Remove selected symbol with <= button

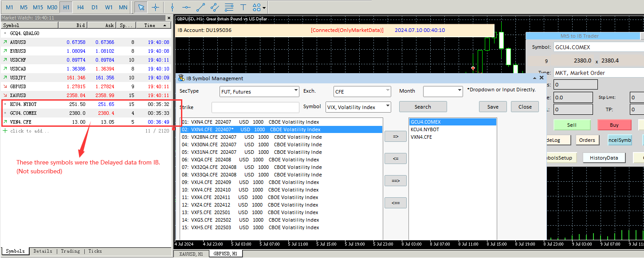coord(396,159)
